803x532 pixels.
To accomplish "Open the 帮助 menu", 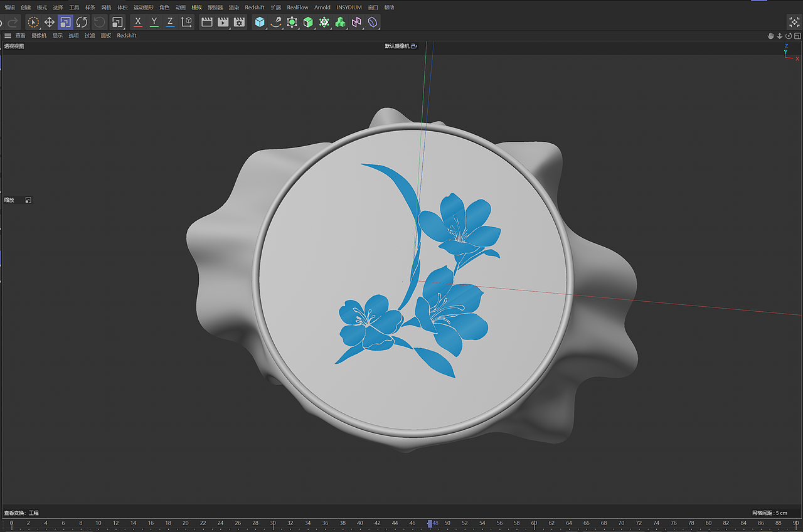I will coord(390,8).
